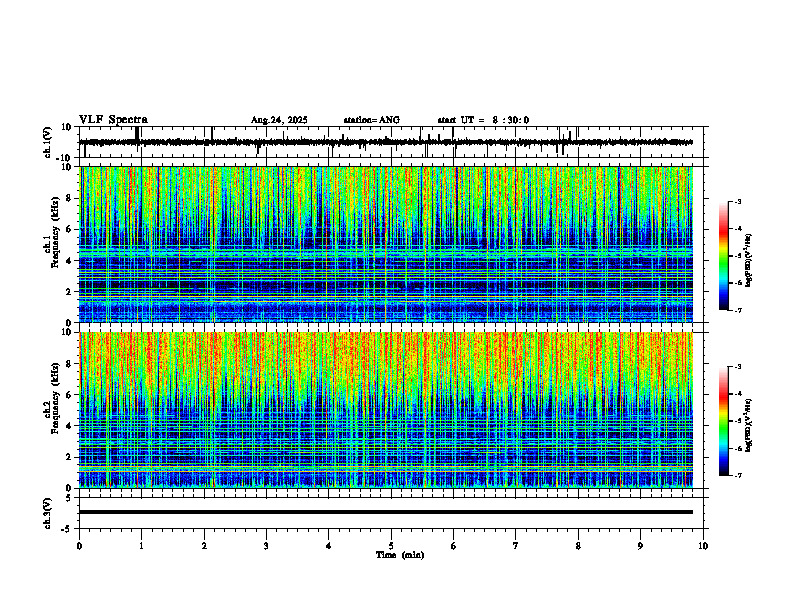The image size is (792, 612).
Task: Click the "Time (min)" axis label
Action: [x=400, y=555]
